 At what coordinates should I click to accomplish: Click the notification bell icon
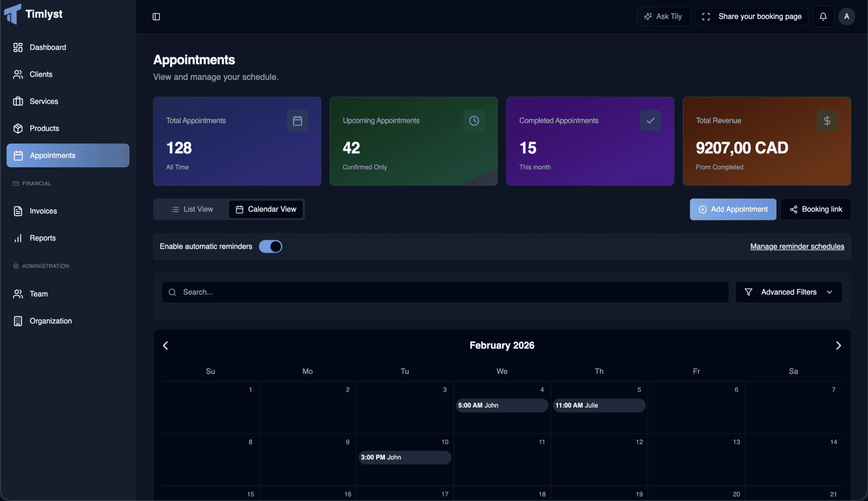[x=823, y=16]
